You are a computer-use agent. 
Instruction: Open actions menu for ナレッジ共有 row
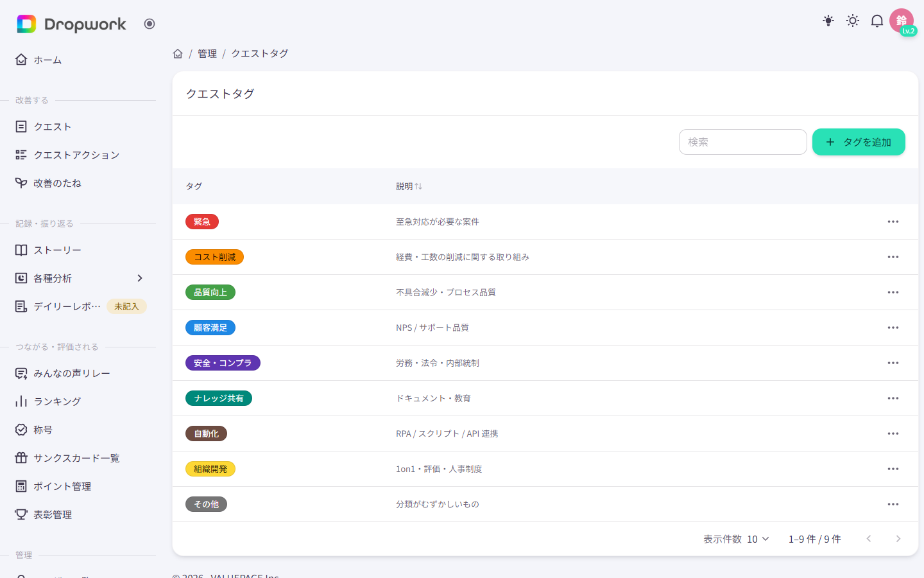click(x=893, y=398)
